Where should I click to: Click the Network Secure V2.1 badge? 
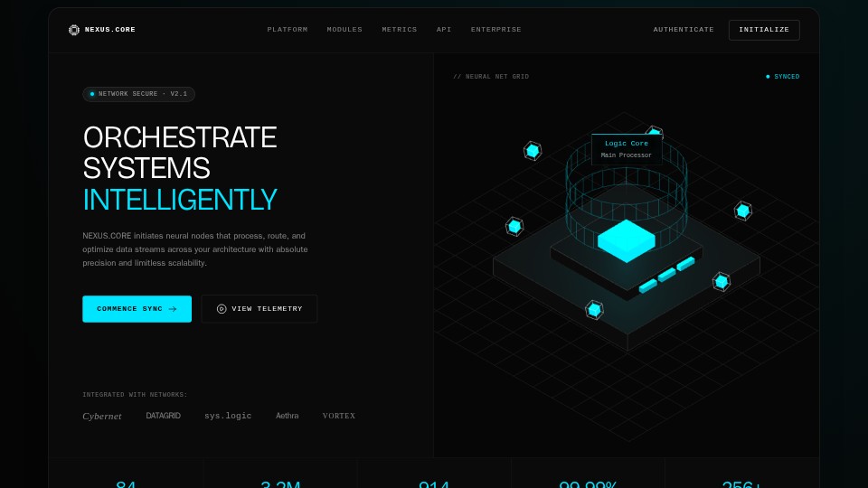click(x=138, y=94)
